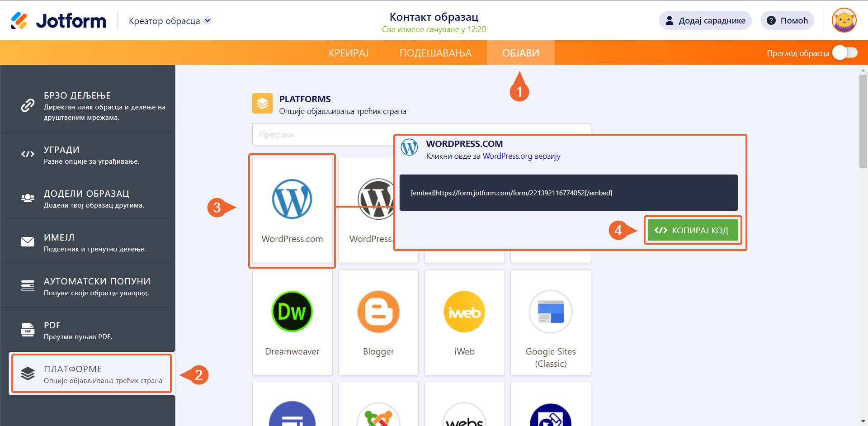Click the Све измене сачуване у 12:20 status

pos(434,29)
